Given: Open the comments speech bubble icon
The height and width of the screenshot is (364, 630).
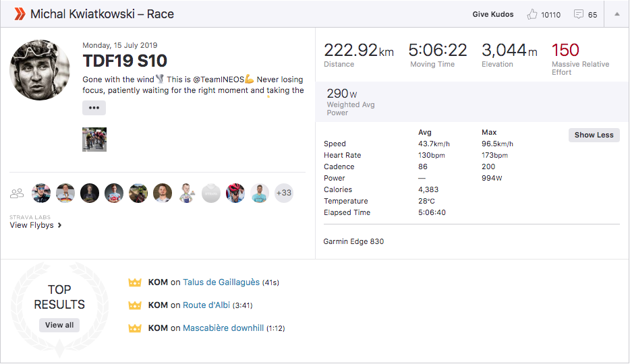Looking at the screenshot, I should (x=578, y=14).
